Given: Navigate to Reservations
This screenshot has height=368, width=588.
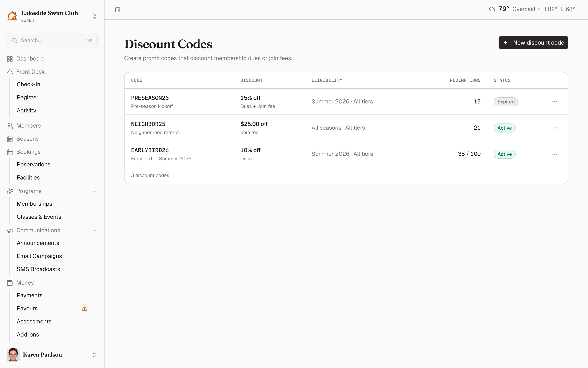Looking at the screenshot, I should [x=33, y=165].
